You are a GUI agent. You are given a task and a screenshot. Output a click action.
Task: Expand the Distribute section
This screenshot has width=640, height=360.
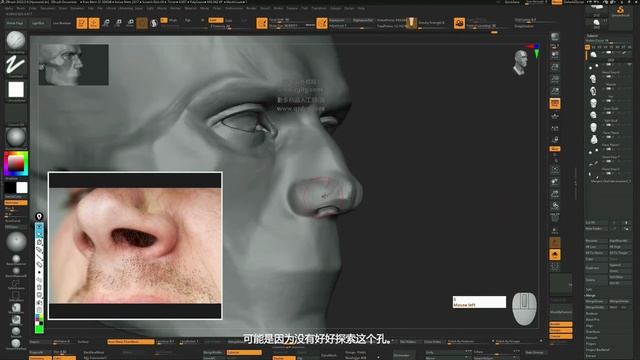click(x=592, y=332)
